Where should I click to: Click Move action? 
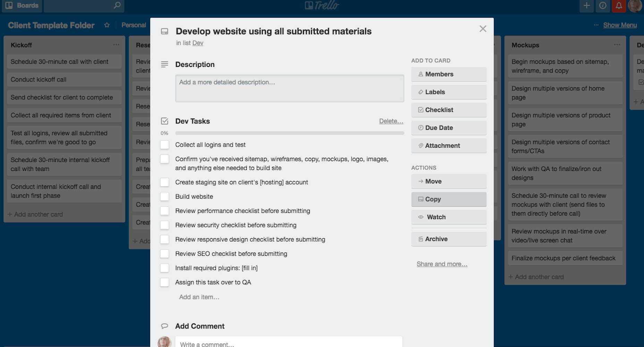[x=449, y=181]
